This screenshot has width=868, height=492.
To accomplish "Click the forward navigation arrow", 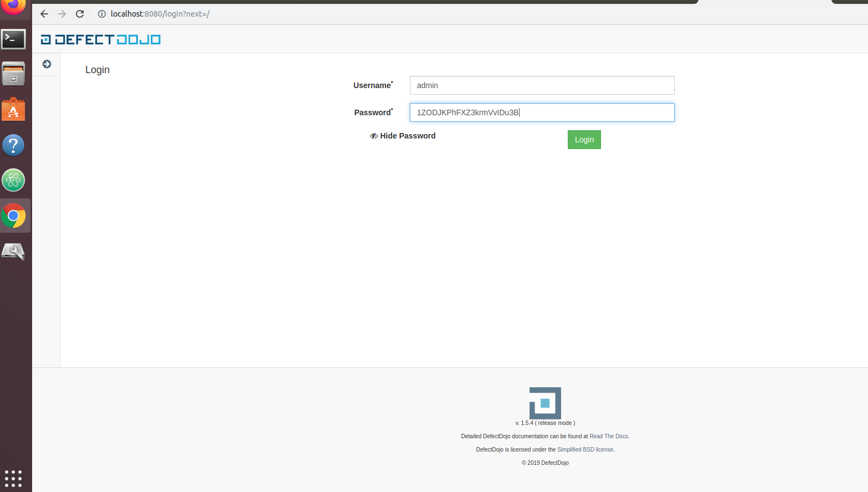I will (x=61, y=14).
